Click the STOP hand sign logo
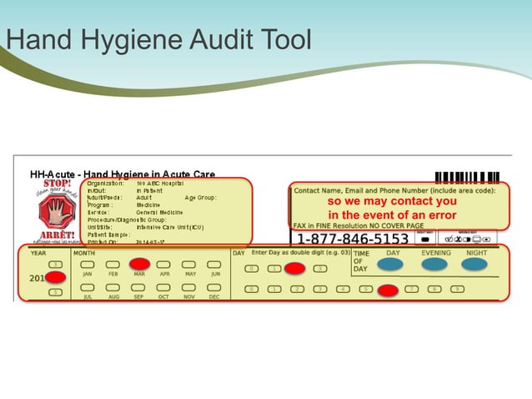This screenshot has height=399, width=532. [57, 212]
